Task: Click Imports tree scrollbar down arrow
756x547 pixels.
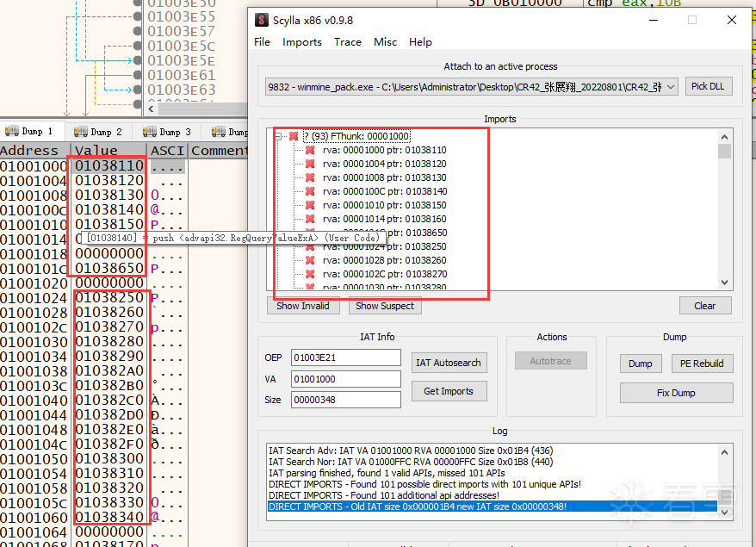Action: click(x=724, y=283)
